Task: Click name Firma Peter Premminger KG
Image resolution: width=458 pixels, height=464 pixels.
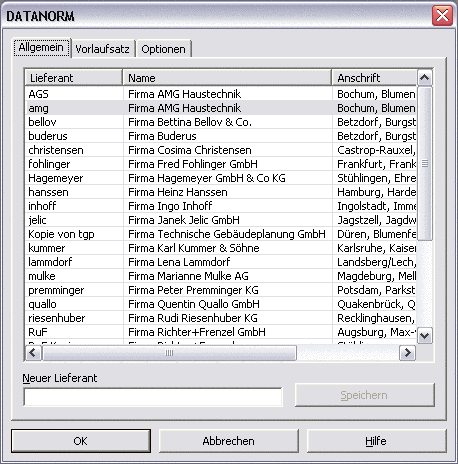Action: pos(193,290)
